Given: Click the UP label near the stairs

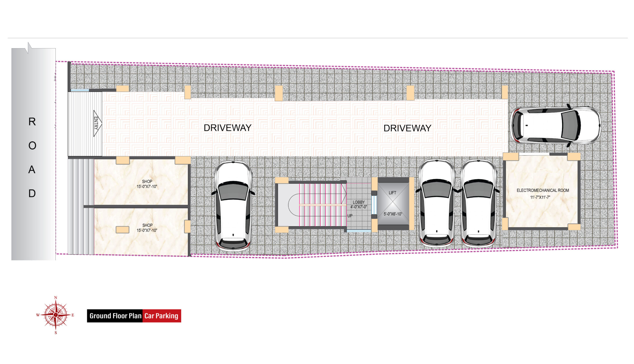Looking at the screenshot, I should [350, 216].
